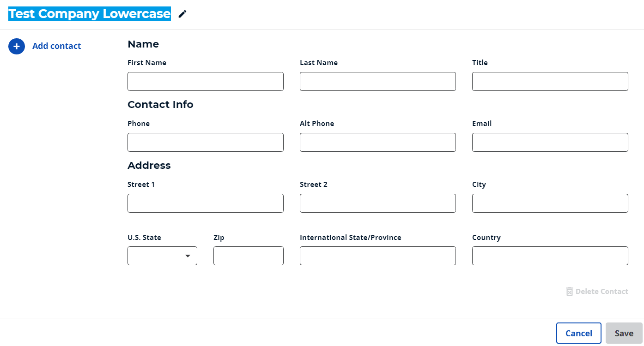
Task: Click the Email label
Action: (x=482, y=124)
